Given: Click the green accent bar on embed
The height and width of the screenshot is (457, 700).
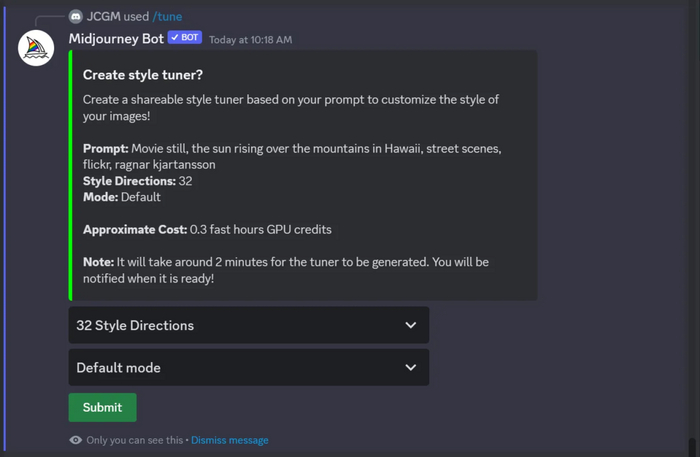Looking at the screenshot, I should pyautogui.click(x=71, y=175).
